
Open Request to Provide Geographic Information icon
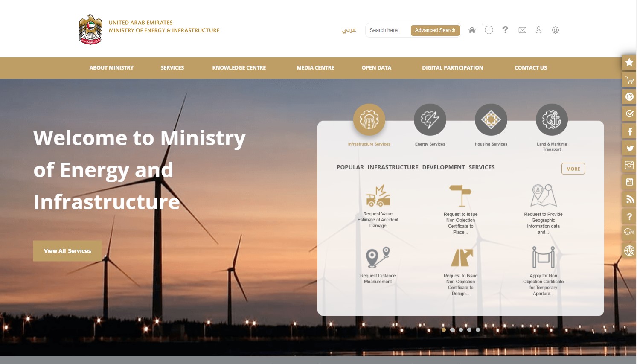tap(544, 195)
